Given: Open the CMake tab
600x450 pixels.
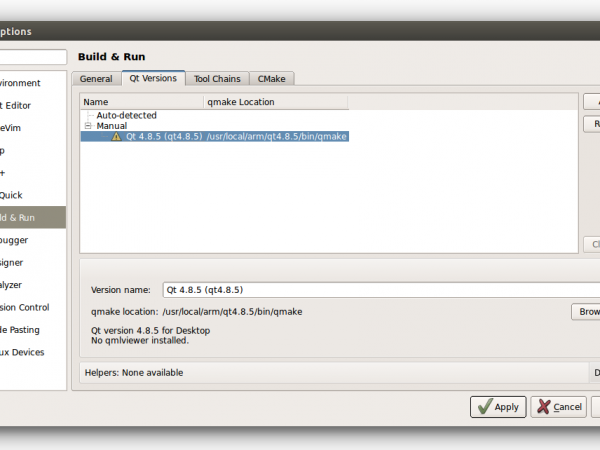Looking at the screenshot, I should 272,79.
